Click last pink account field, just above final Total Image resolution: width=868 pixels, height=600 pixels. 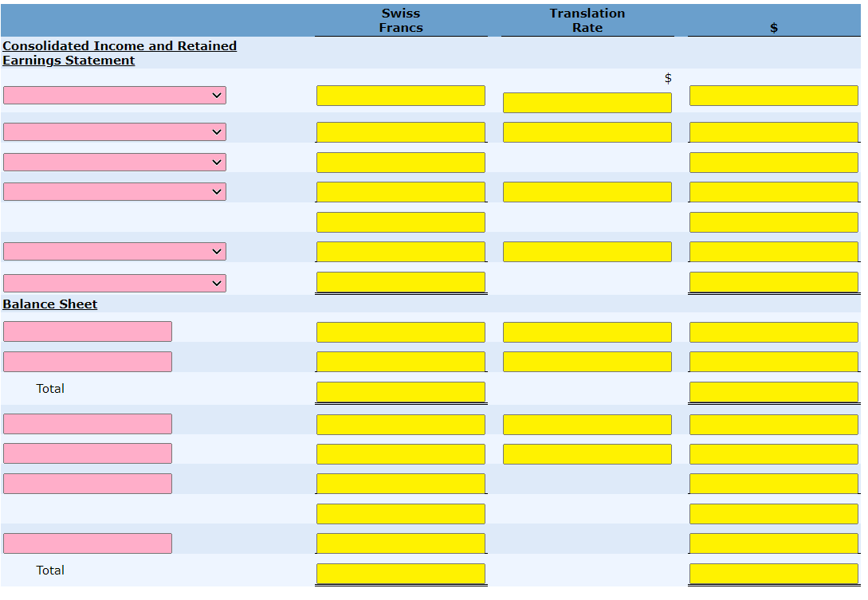88,543
